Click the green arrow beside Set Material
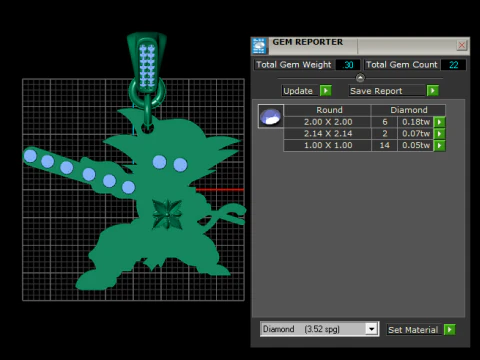Image resolution: width=480 pixels, height=360 pixels. coord(450,330)
